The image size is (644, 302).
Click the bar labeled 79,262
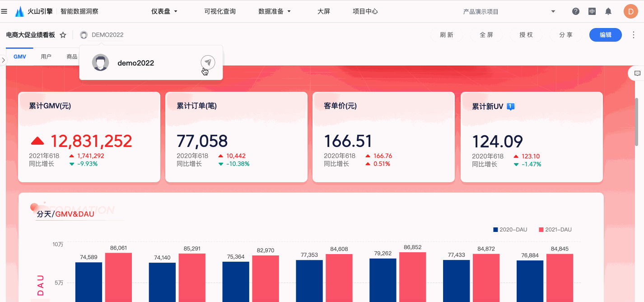383,280
